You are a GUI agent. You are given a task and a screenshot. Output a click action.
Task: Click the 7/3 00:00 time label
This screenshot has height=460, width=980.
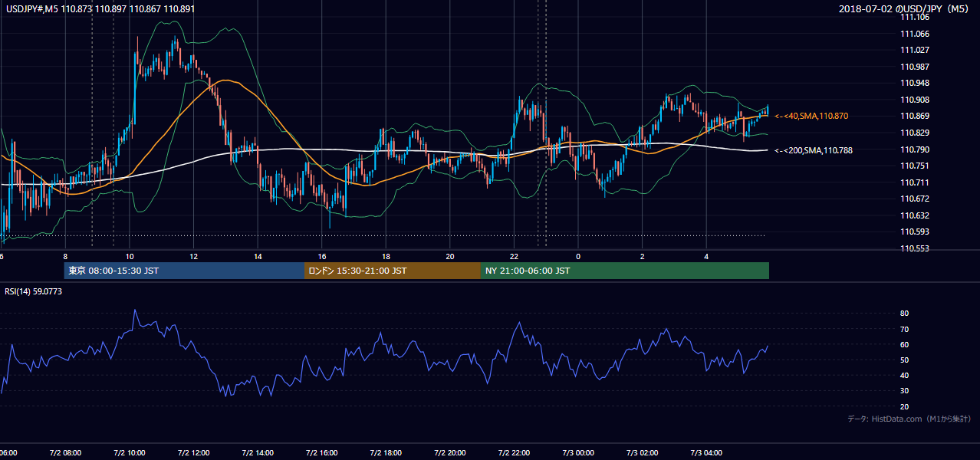click(577, 453)
